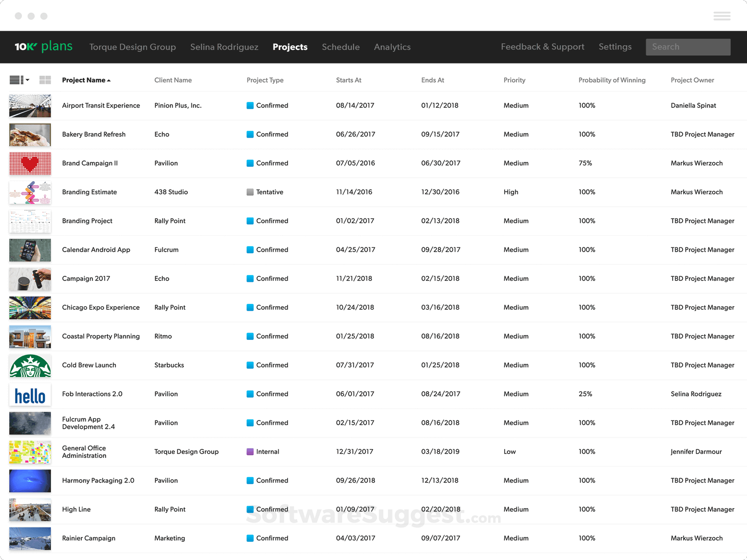Open Harmony Packaging 2.0 project
Image resolution: width=747 pixels, height=560 pixels.
[x=98, y=481]
